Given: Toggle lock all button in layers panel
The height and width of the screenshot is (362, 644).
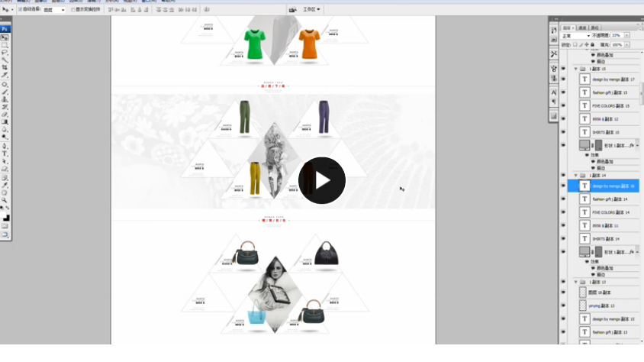Looking at the screenshot, I should click(592, 45).
